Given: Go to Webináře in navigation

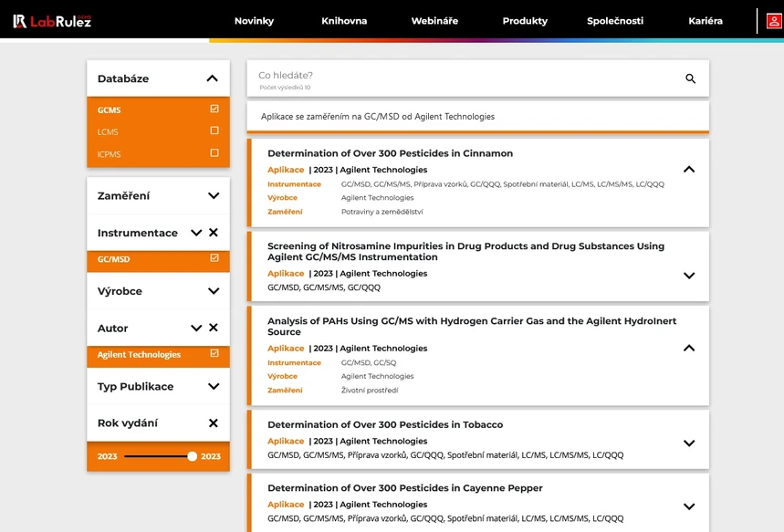Looking at the screenshot, I should pos(434,21).
